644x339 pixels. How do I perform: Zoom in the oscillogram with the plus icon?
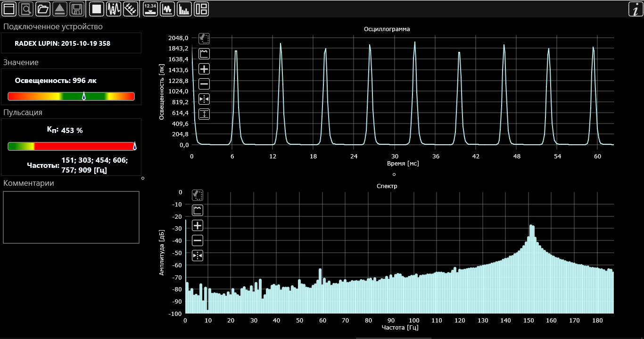click(x=204, y=69)
